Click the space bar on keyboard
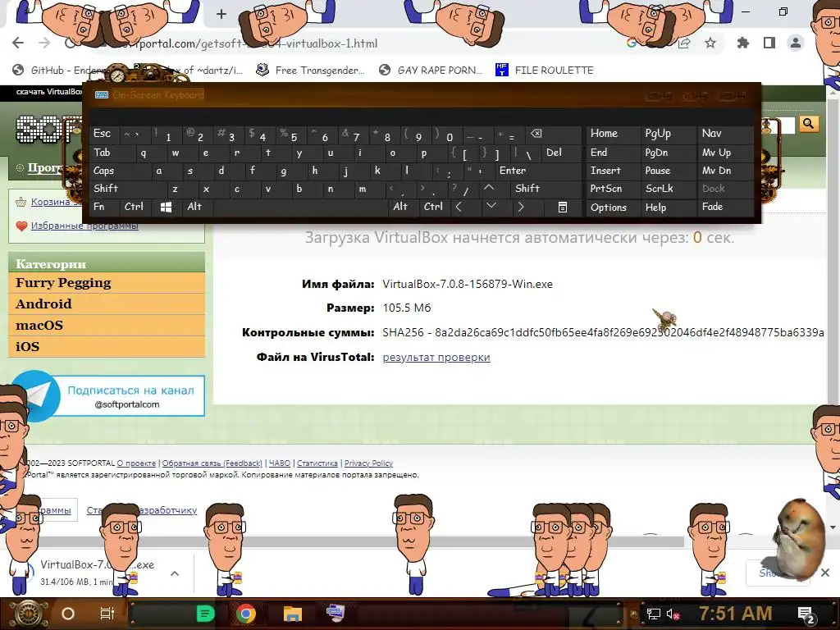 302,207
